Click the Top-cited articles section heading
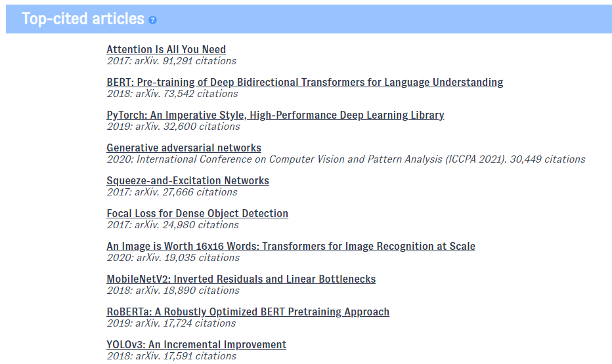612x364 pixels. [83, 18]
